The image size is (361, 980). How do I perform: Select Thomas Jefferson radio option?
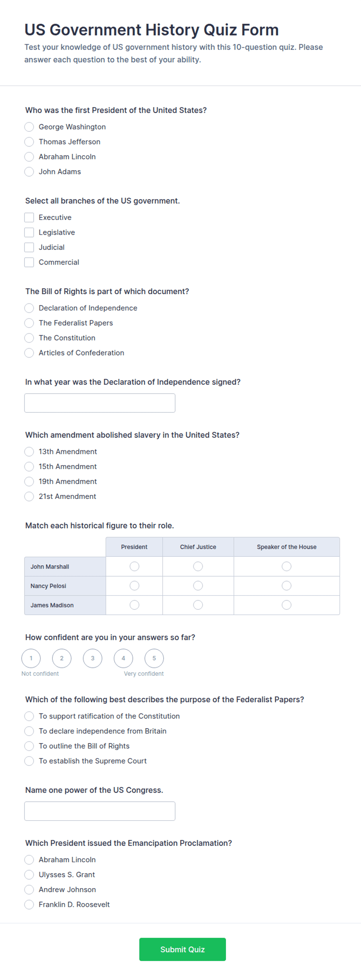(29, 142)
